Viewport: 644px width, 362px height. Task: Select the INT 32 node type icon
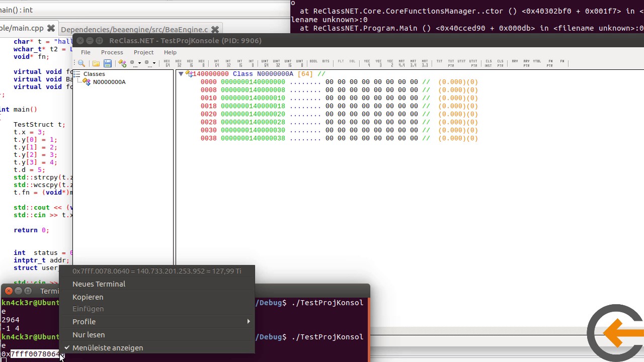coord(228,63)
